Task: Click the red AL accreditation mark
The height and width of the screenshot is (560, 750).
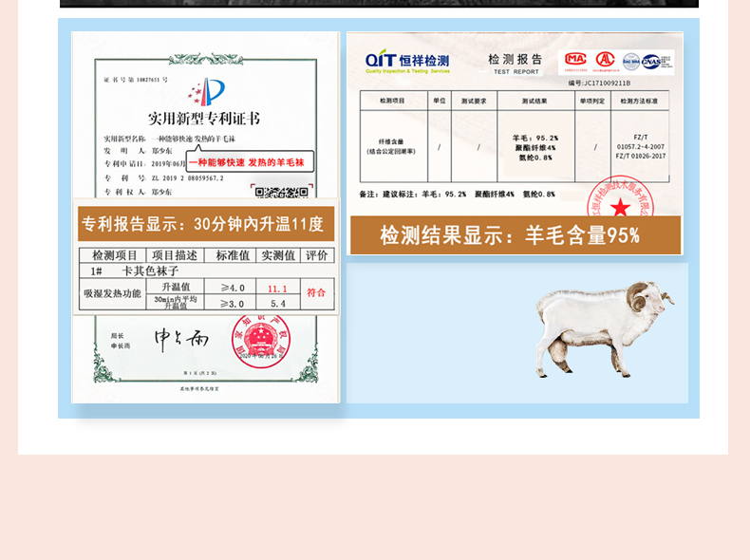Action: pos(605,60)
